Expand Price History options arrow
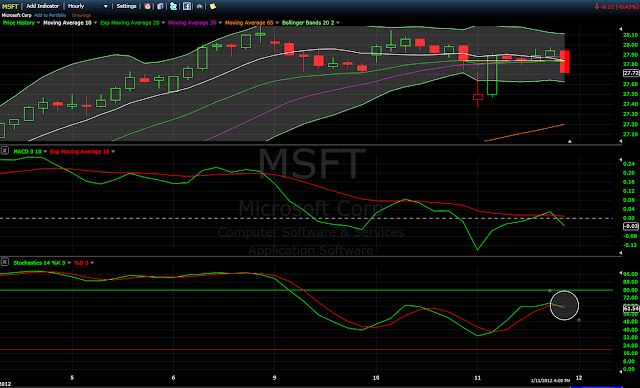 click(x=38, y=23)
